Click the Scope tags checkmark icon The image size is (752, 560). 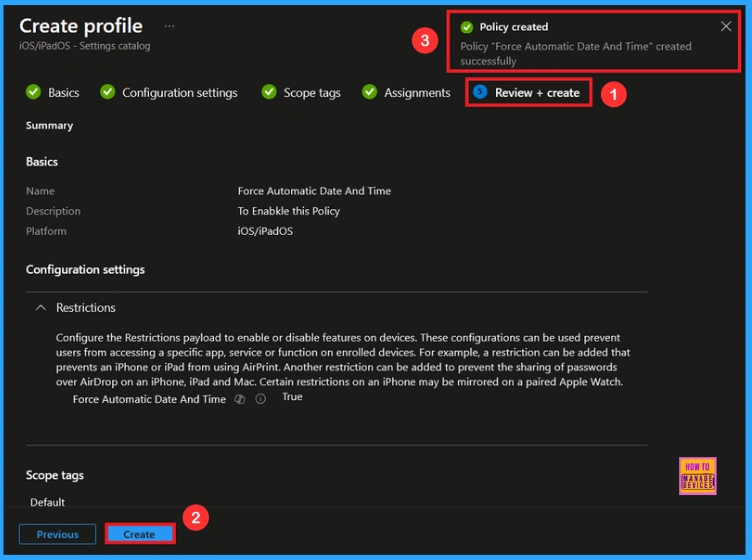269,92
